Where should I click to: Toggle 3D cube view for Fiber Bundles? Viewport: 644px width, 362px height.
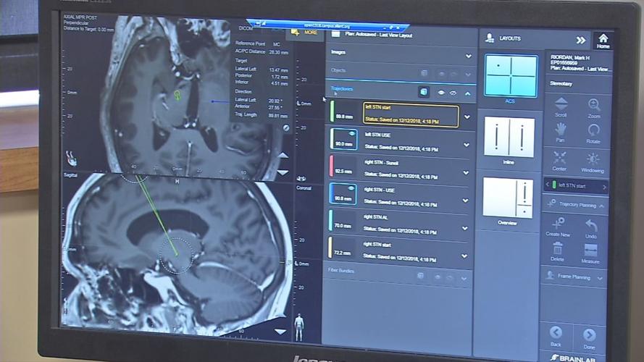(420, 276)
